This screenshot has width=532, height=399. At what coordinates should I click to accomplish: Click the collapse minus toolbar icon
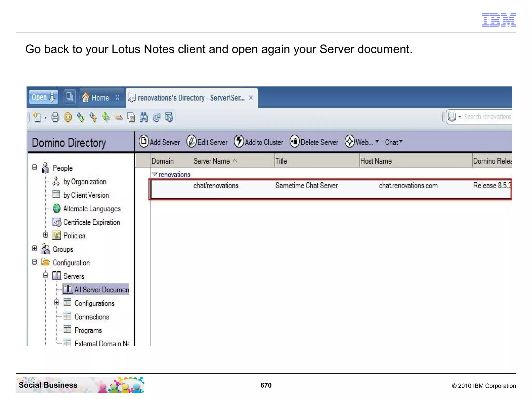[118, 117]
